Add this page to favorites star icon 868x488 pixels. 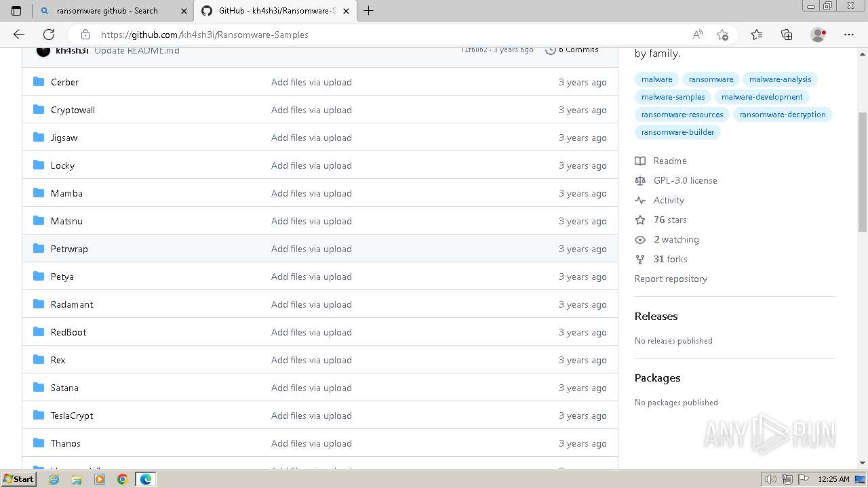[x=722, y=35]
